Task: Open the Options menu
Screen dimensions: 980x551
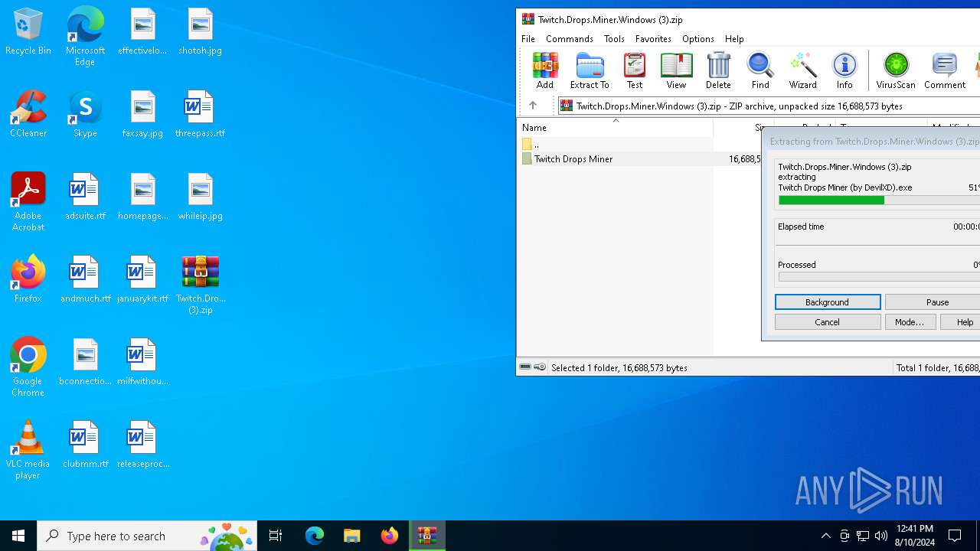Action: coord(697,38)
